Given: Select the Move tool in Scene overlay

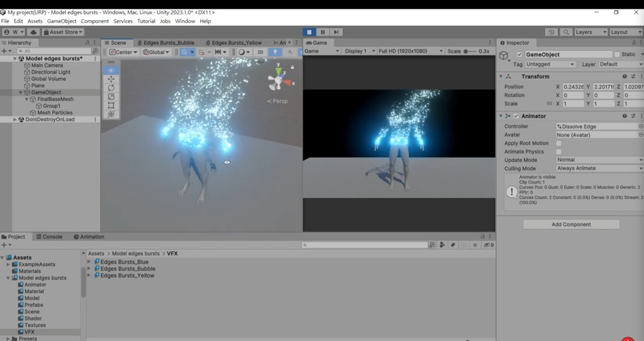Looking at the screenshot, I should point(111,79).
